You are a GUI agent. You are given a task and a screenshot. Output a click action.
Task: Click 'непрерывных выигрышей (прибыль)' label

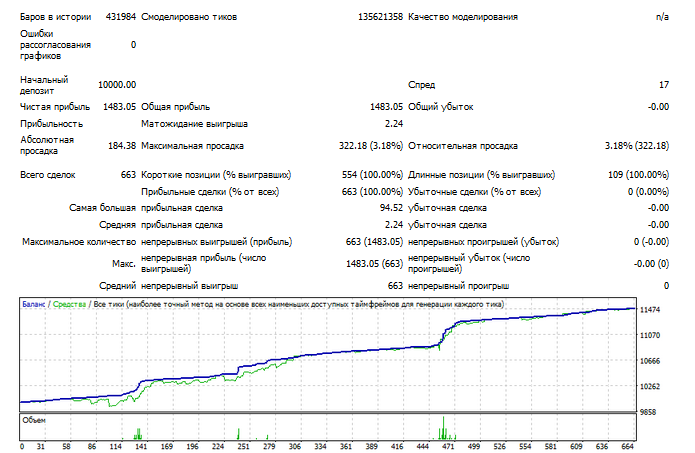pos(216,242)
